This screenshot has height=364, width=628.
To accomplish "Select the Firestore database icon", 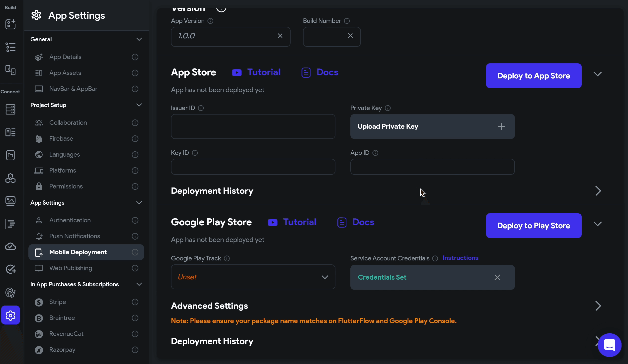I will 10,110.
